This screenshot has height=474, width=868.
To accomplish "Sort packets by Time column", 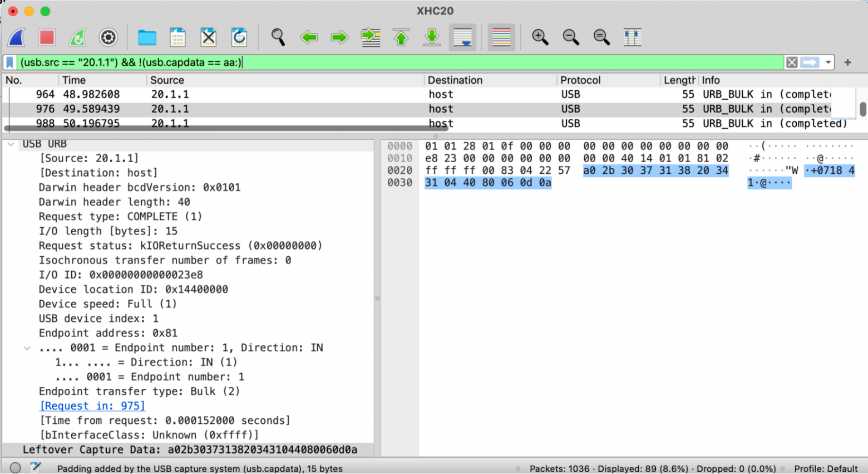I will click(102, 80).
